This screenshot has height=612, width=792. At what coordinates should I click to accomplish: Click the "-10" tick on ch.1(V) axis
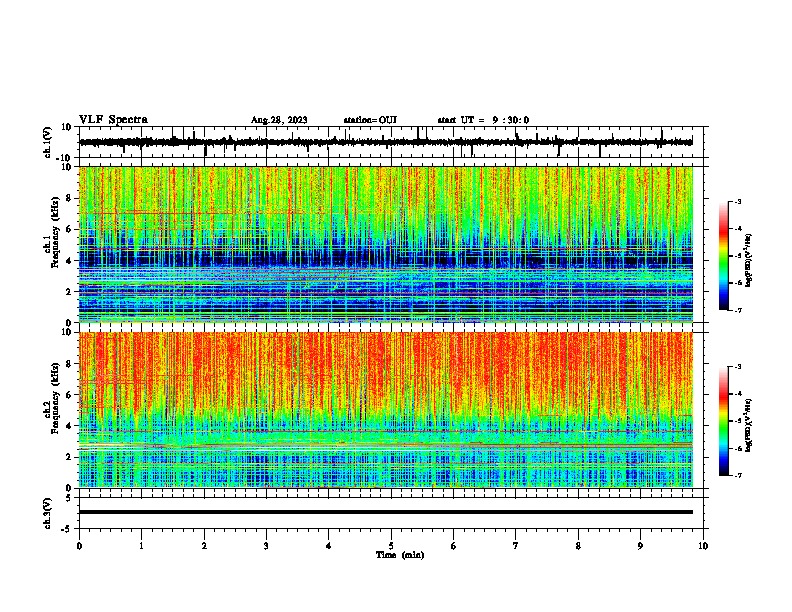click(x=65, y=158)
